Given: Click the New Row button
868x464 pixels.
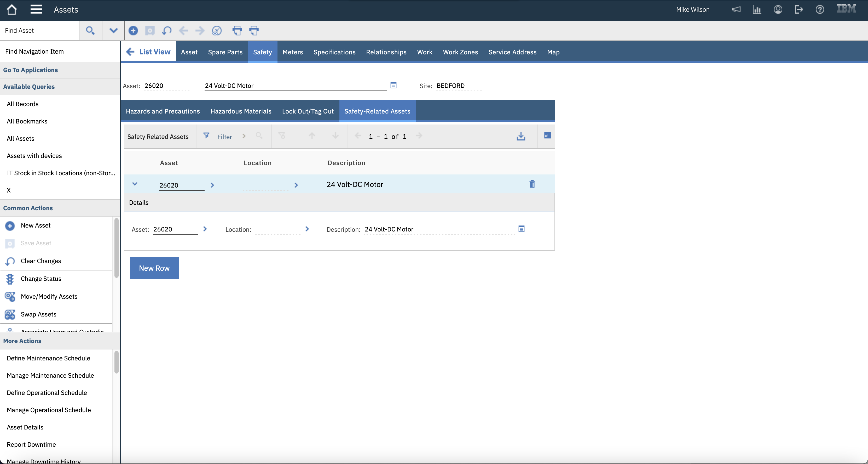Looking at the screenshot, I should point(154,268).
